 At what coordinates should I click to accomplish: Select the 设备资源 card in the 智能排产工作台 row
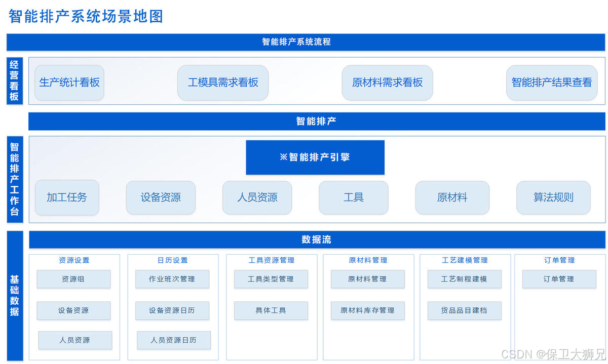pos(161,197)
